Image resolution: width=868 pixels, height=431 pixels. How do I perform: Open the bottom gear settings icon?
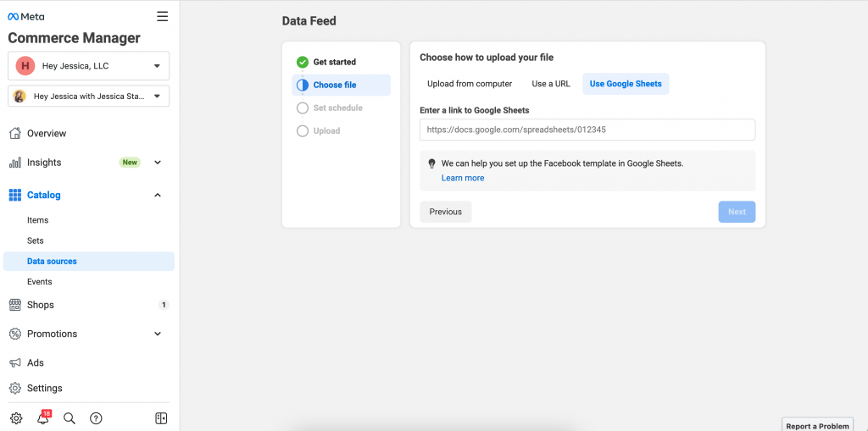(x=16, y=418)
